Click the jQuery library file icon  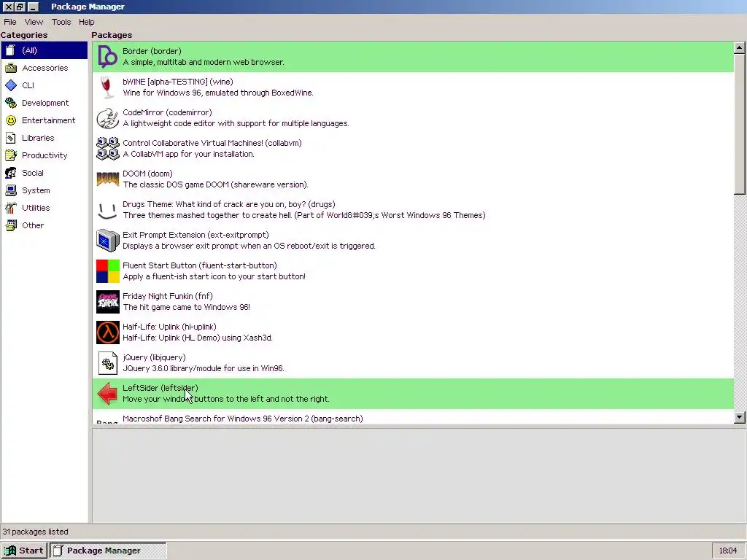pos(108,363)
